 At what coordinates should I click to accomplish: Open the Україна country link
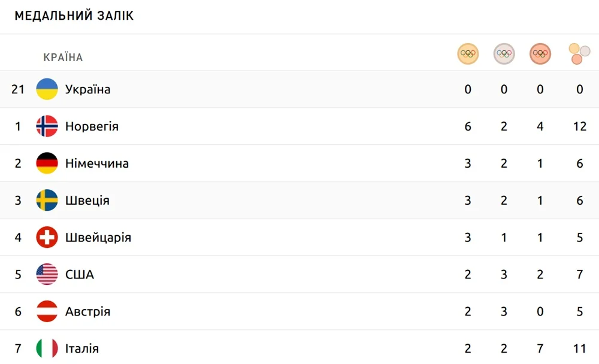87,90
